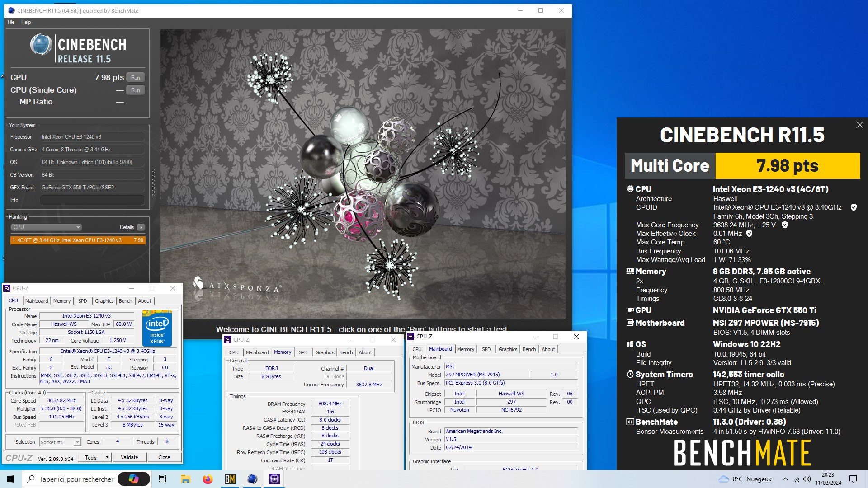
Task: Click the 7.98 pts Multi Core score
Action: click(x=788, y=166)
